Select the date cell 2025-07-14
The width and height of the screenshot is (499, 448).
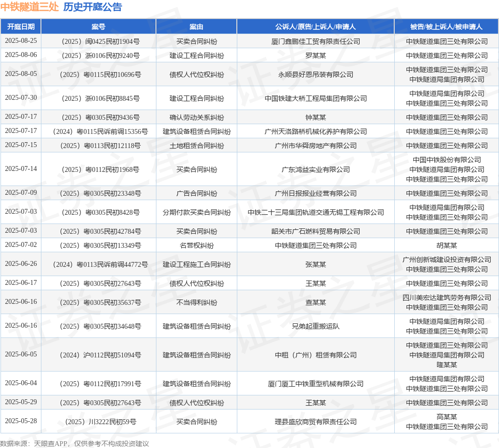pyautogui.click(x=21, y=169)
